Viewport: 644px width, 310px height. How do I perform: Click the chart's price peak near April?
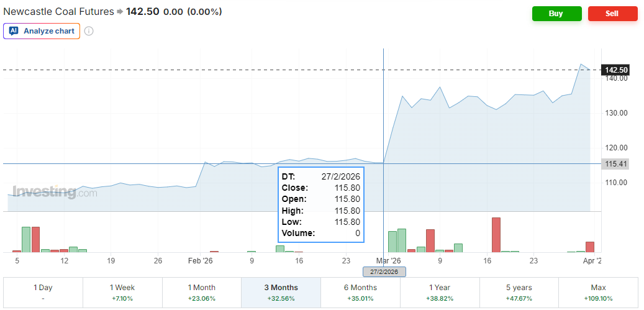tap(582, 65)
